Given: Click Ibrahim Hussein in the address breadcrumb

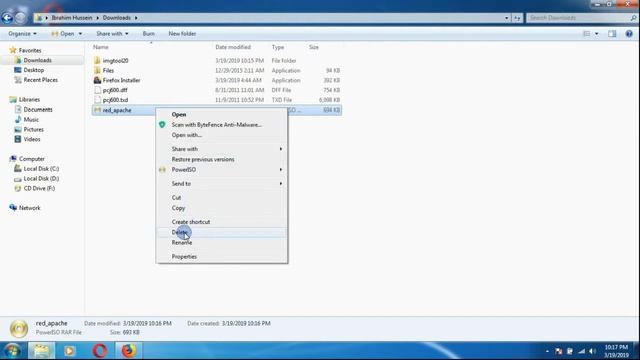Looking at the screenshot, I should pos(72,18).
